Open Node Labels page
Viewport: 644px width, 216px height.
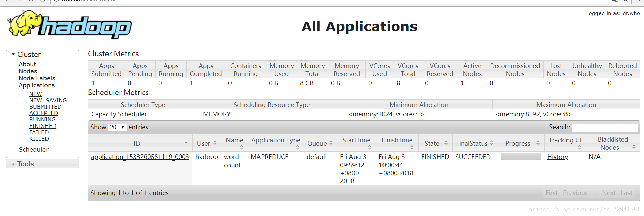(37, 78)
